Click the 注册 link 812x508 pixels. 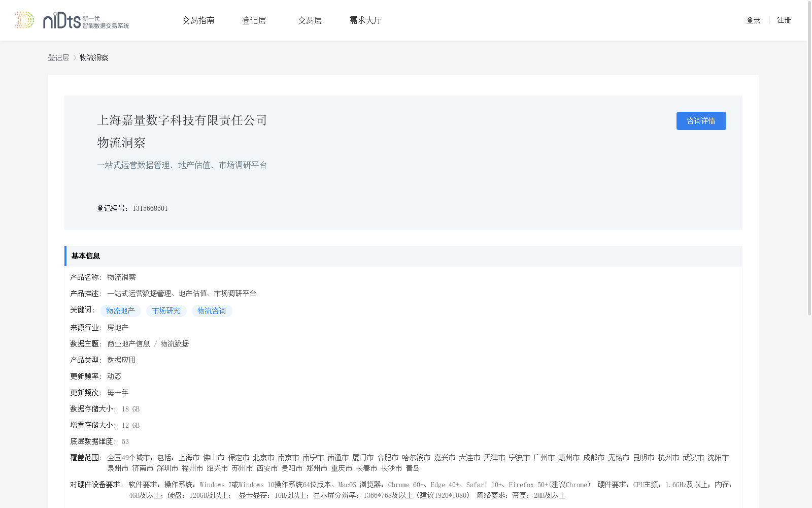pos(784,20)
